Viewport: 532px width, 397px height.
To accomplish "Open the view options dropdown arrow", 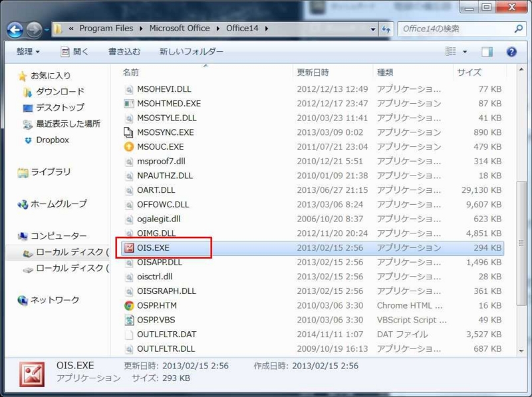I will click(x=465, y=52).
